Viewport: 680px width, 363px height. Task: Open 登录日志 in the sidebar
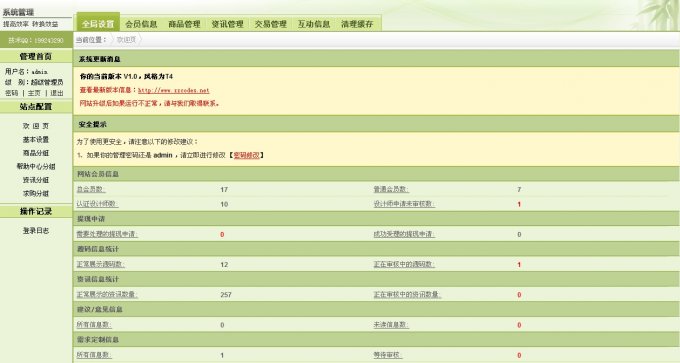click(36, 230)
